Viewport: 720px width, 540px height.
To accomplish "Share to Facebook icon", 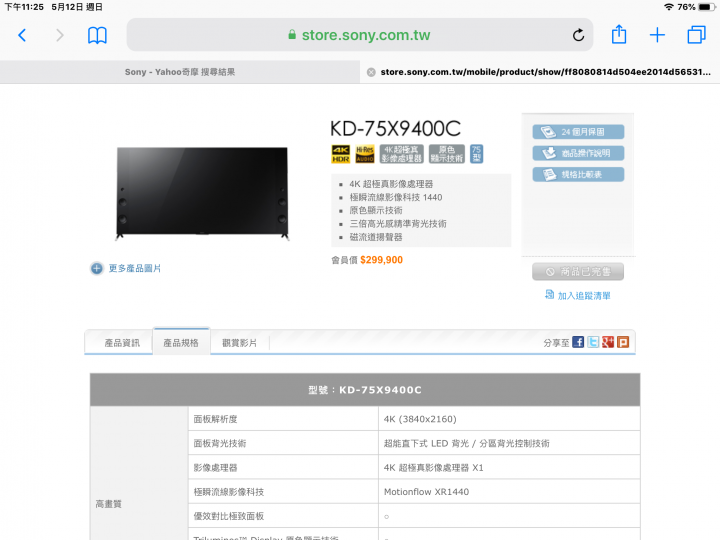I will (x=578, y=342).
